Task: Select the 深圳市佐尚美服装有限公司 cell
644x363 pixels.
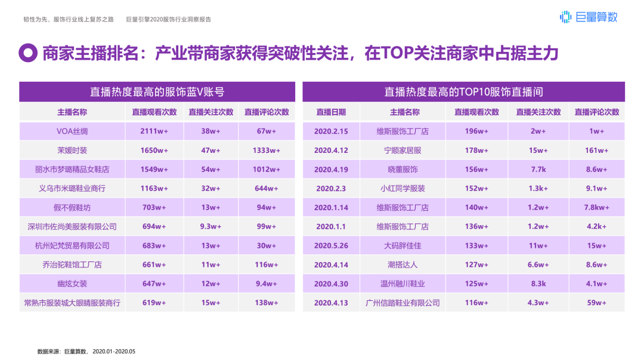Action: (x=72, y=226)
